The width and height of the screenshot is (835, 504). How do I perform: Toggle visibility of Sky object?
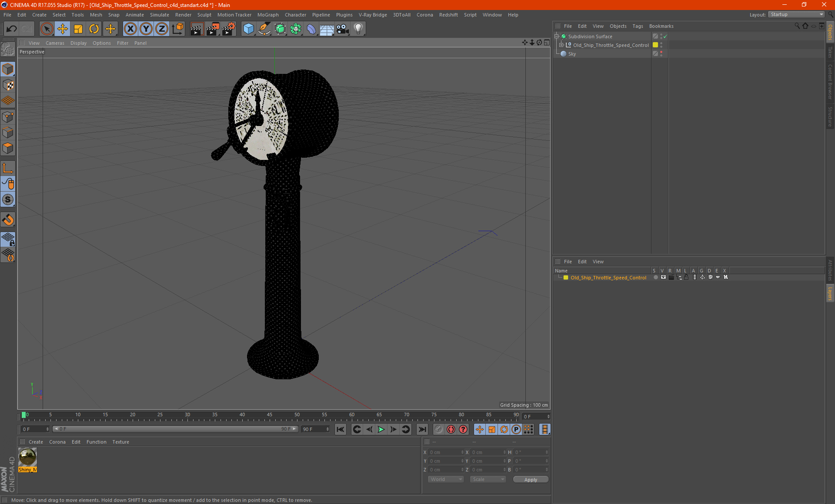(661, 53)
